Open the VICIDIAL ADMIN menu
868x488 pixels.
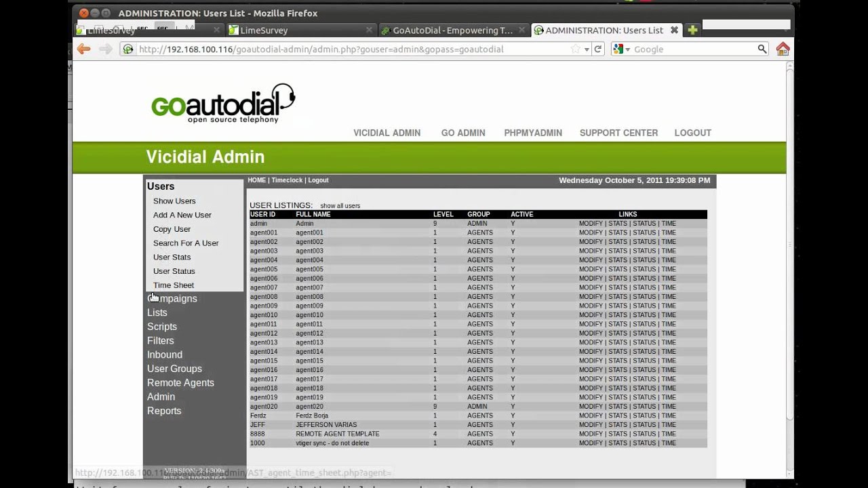coord(387,133)
